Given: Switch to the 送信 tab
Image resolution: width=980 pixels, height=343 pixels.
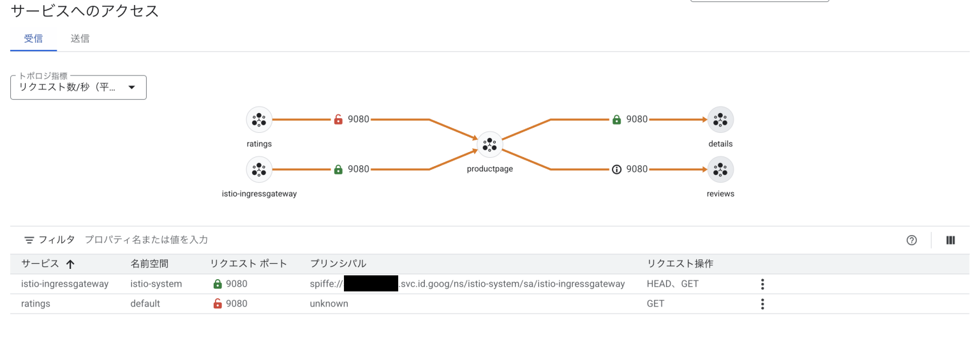Looking at the screenshot, I should [80, 38].
